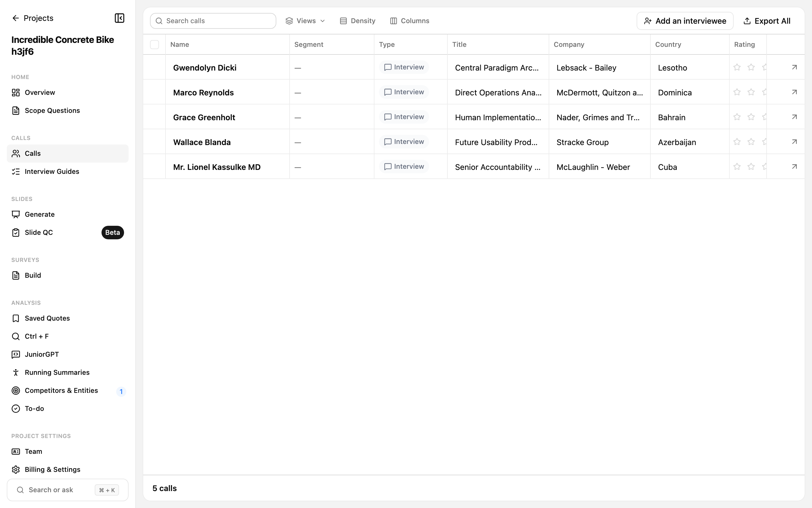Click the To-do checkmark circle icon
812x508 pixels.
(x=16, y=409)
